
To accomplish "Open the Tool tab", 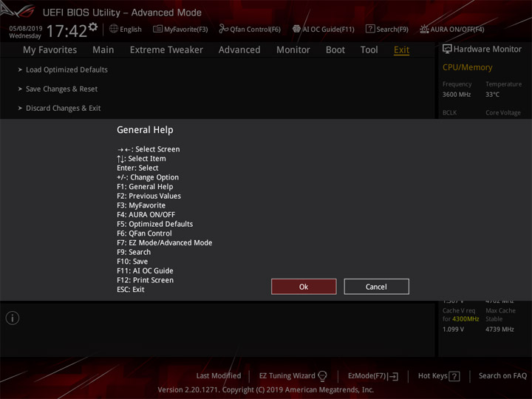I will [x=369, y=50].
